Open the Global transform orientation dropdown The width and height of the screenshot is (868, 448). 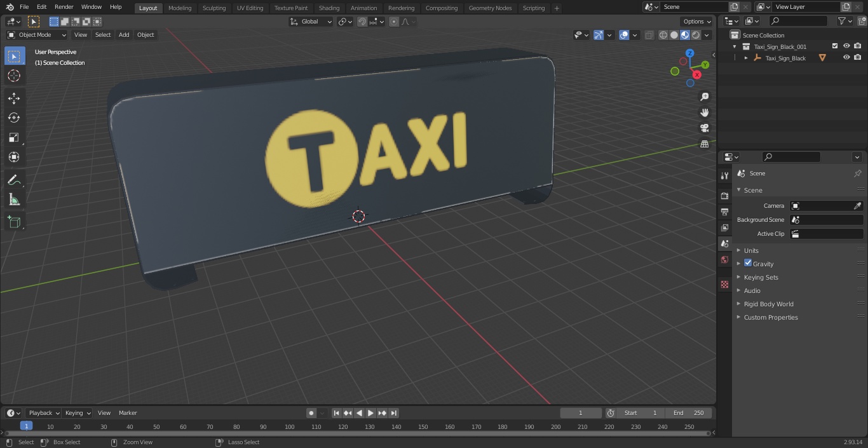click(311, 22)
